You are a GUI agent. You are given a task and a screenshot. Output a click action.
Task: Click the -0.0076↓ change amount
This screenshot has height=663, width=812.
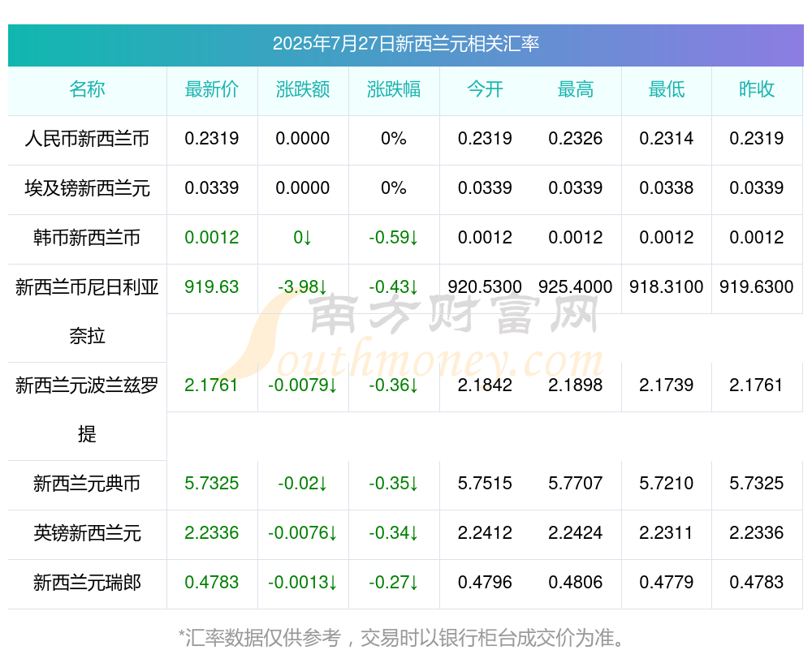pos(303,532)
